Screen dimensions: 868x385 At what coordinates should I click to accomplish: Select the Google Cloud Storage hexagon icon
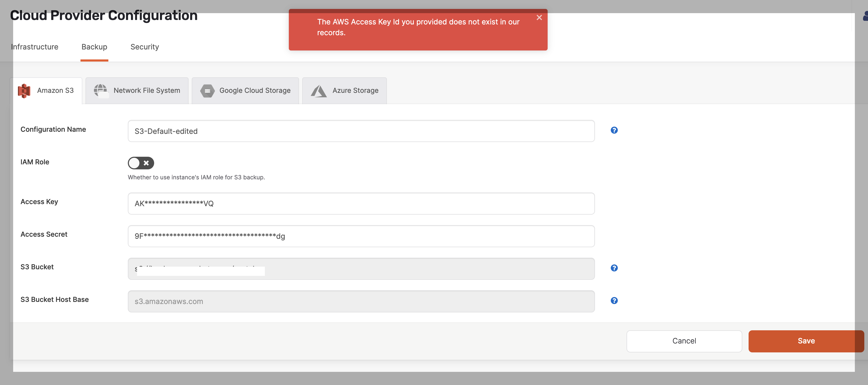(x=208, y=91)
